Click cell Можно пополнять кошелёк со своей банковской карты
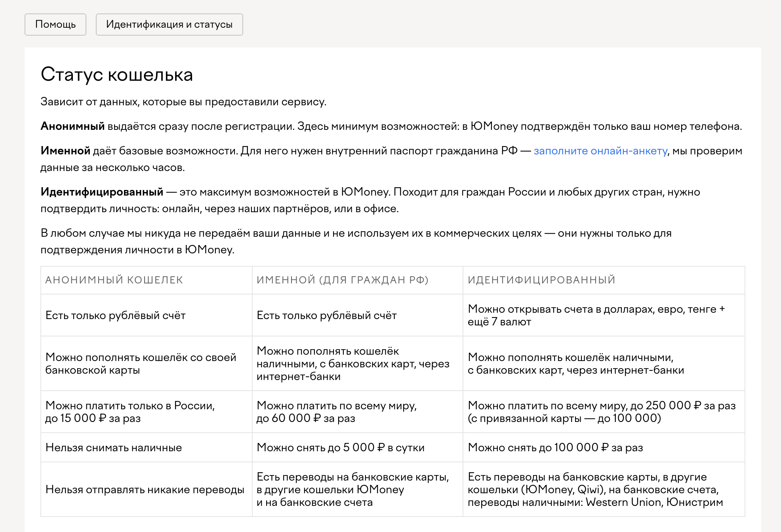 (x=147, y=364)
